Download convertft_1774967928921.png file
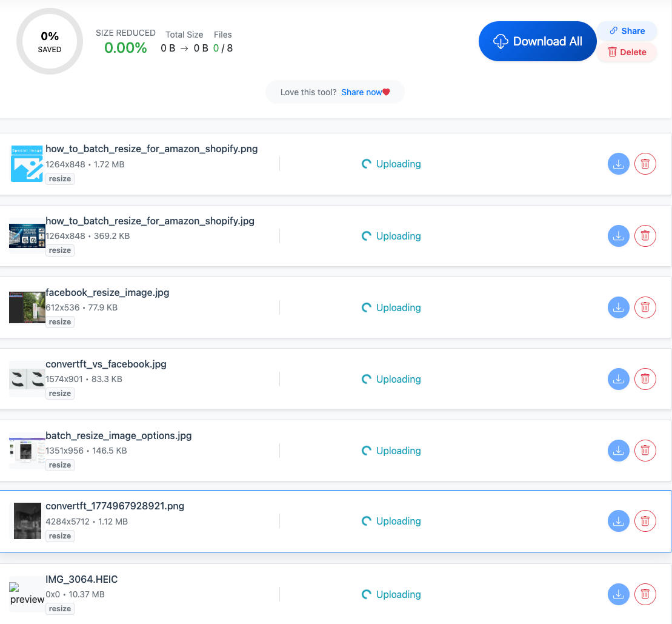 (x=618, y=521)
